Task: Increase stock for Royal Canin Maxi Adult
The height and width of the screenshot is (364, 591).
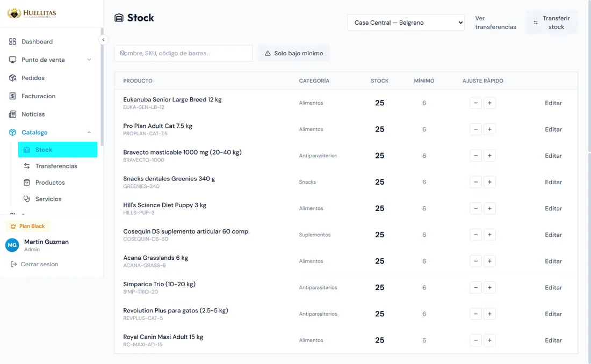Action: 489,340
